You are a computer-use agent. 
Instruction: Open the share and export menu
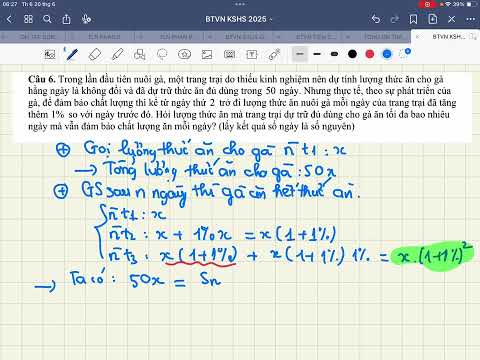(x=67, y=19)
